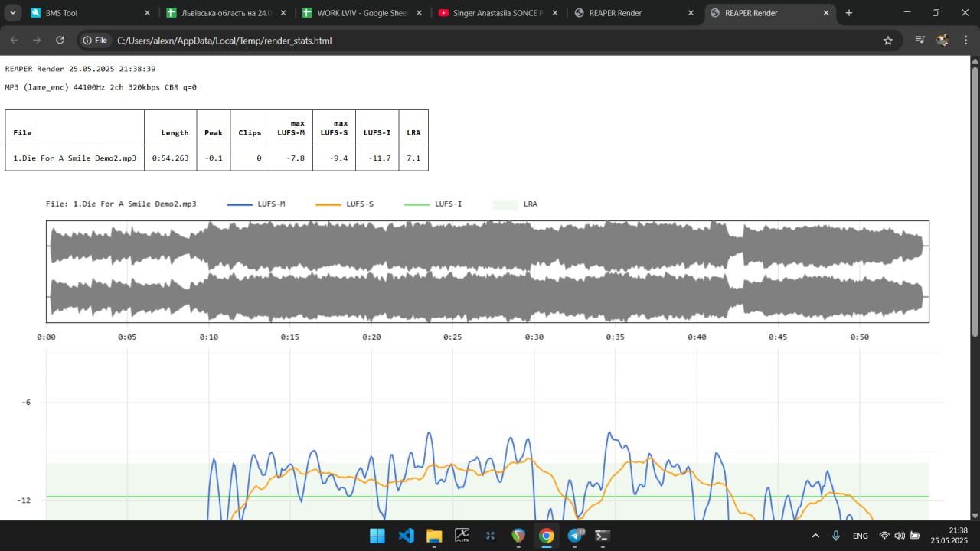Open the volume speaker tray icon
Viewport: 980px width, 551px height.
899,536
